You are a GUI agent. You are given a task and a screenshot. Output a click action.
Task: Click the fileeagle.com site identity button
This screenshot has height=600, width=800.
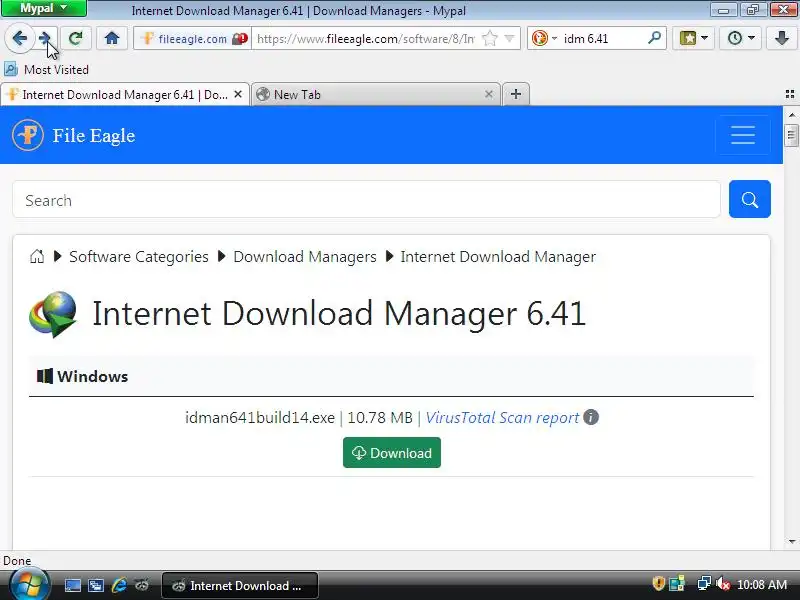click(x=192, y=38)
